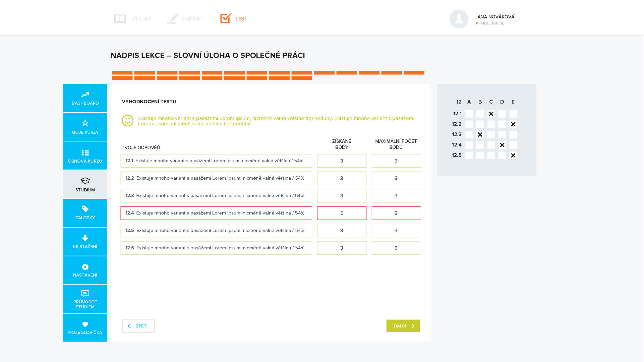Click the Maximální počet bodů header
This screenshot has width=644, height=362.
pyautogui.click(x=396, y=144)
